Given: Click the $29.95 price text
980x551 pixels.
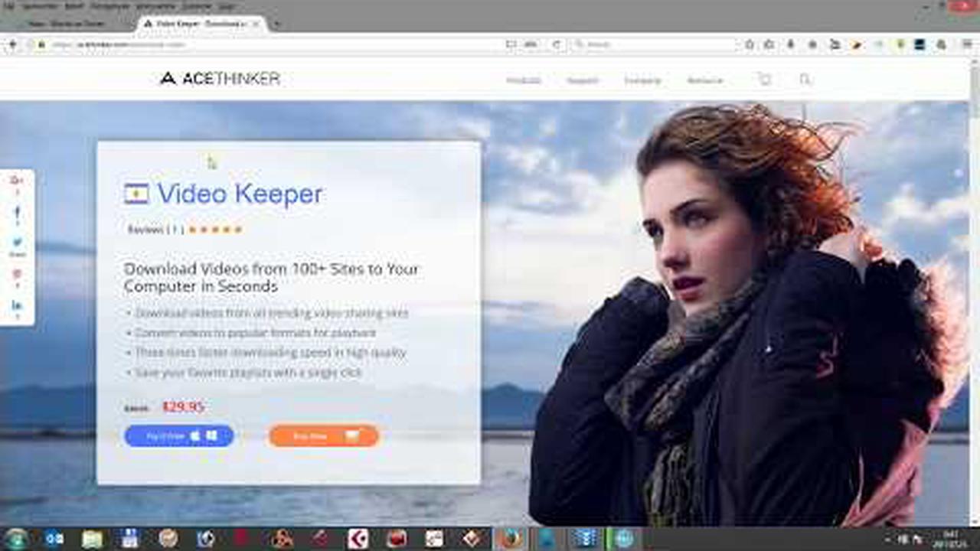Looking at the screenshot, I should tap(183, 407).
